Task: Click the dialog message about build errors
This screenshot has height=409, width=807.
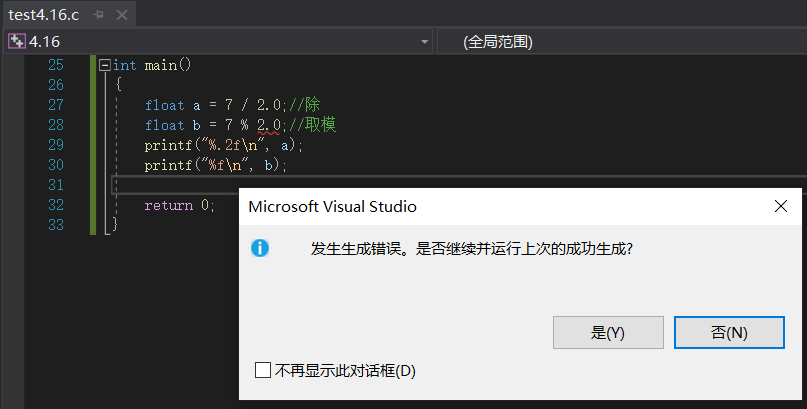Action: pyautogui.click(x=471, y=249)
